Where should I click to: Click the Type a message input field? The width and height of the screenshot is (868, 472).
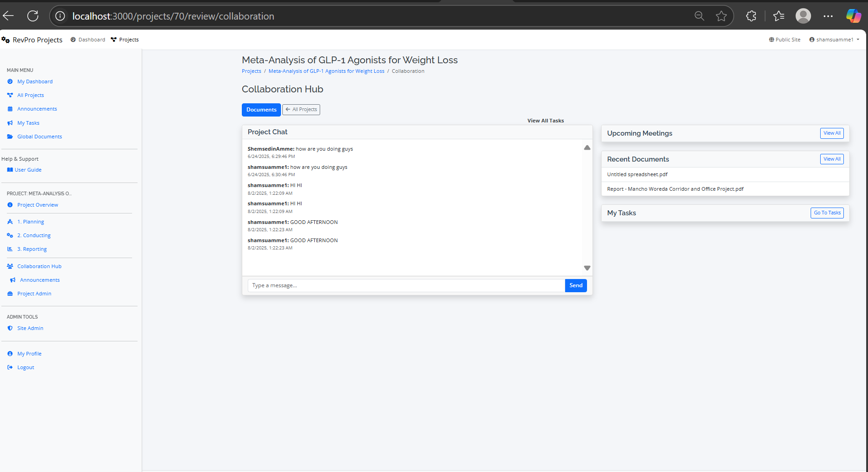405,285
